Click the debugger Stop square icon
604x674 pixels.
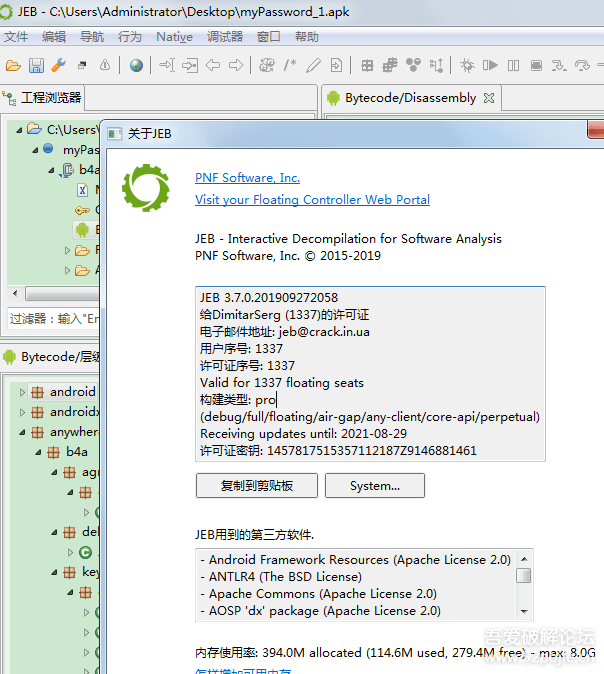[x=536, y=65]
